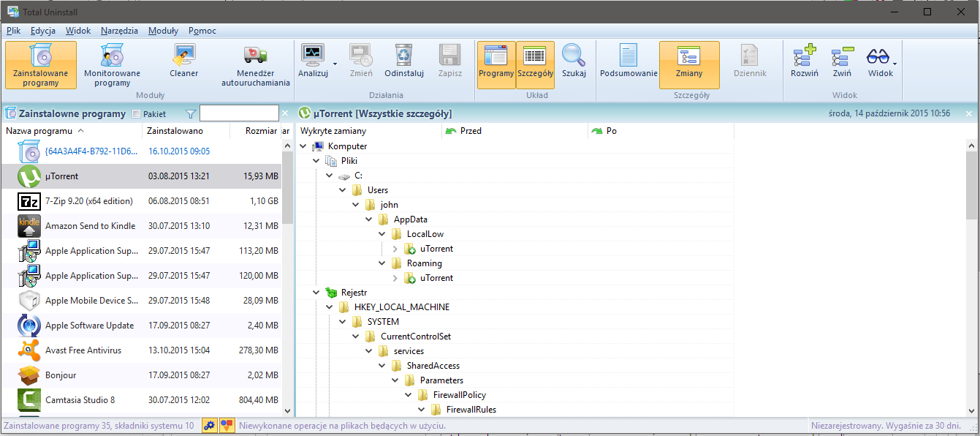Collapse the FirewallPolicy key
The width and height of the screenshot is (980, 436).
click(409, 395)
